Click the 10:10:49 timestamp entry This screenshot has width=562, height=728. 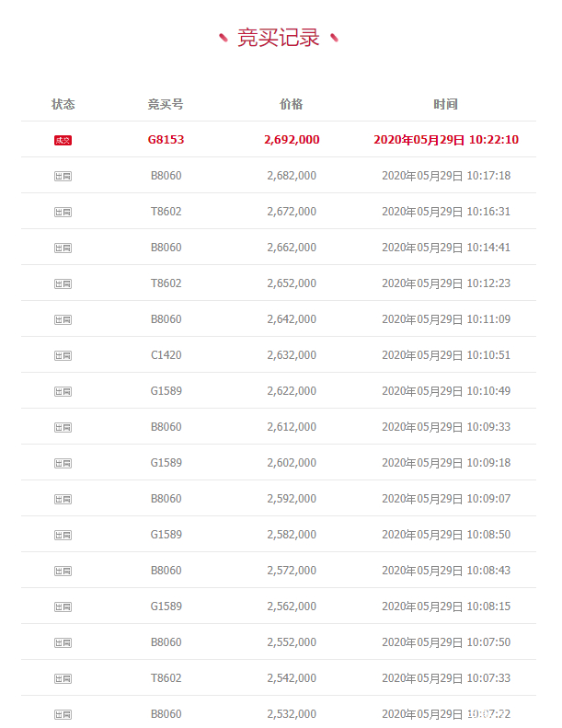(488, 391)
